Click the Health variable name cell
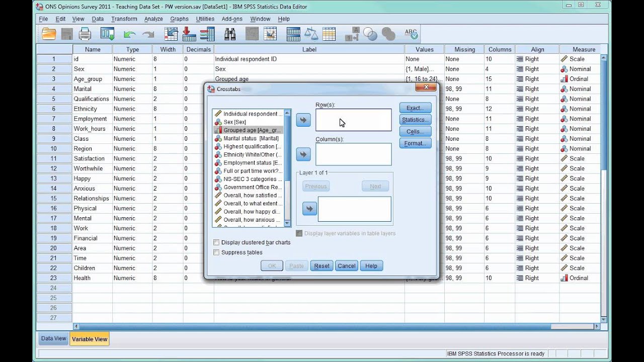 [x=93, y=278]
